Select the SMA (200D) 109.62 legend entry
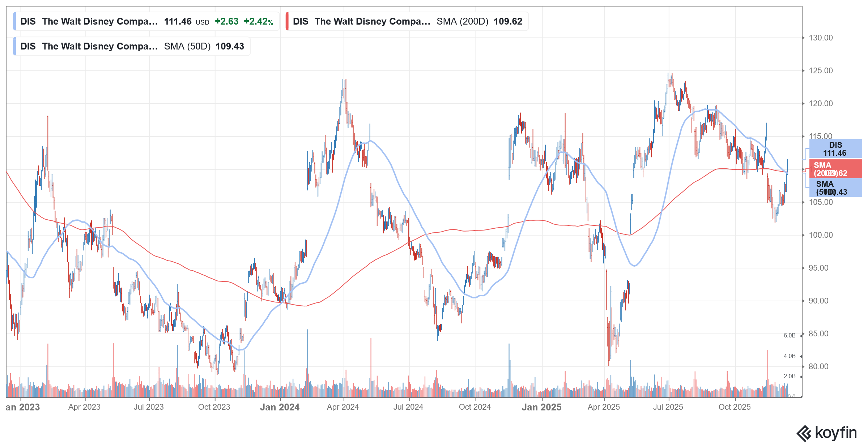This screenshot has height=448, width=868. pyautogui.click(x=407, y=21)
